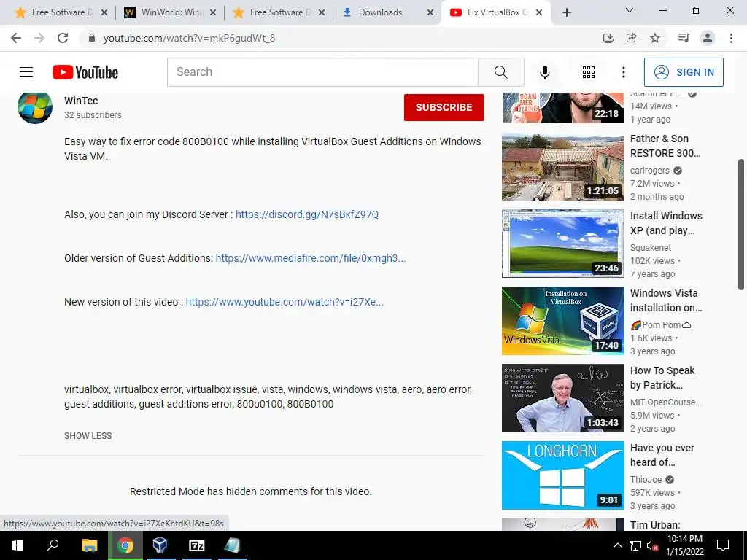Open 7-Zip from the taskbar
This screenshot has width=747, height=560.
pos(196,545)
